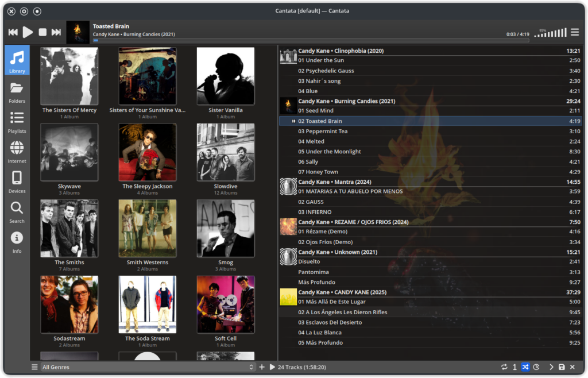Open the Internet sources view
The width and height of the screenshot is (588, 378).
click(17, 152)
